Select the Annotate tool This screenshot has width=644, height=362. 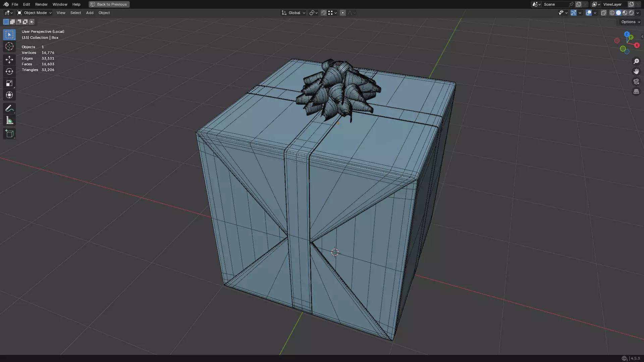[9, 109]
